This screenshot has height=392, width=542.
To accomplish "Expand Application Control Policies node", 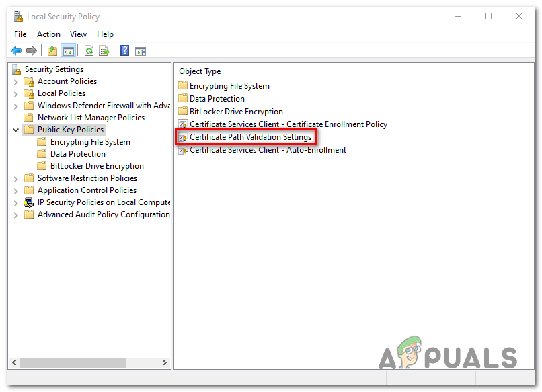I will pyautogui.click(x=15, y=191).
